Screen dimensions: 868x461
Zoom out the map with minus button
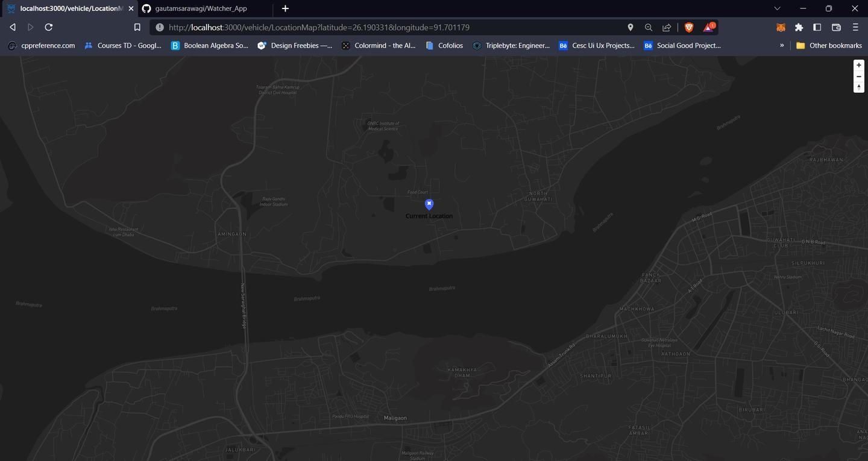(x=859, y=77)
